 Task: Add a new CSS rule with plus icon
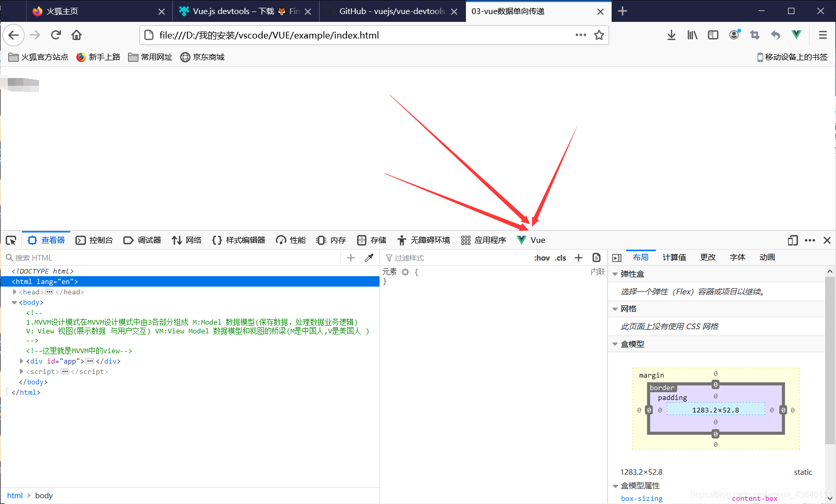pos(578,257)
